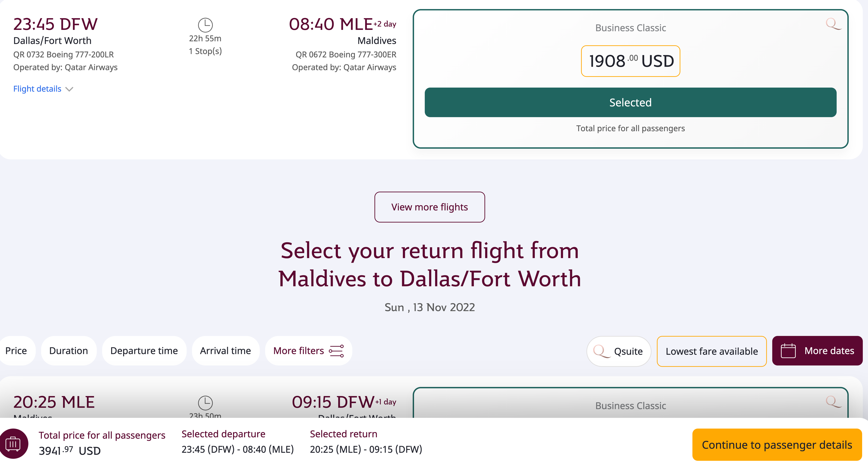Click the clock icon above 22h 55m
The height and width of the screenshot is (468, 868).
click(x=205, y=25)
